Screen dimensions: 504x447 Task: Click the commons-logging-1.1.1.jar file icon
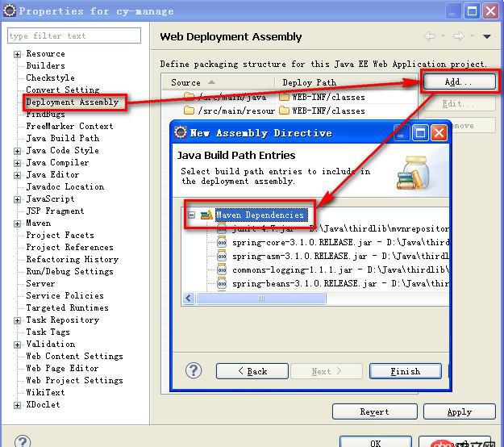point(222,269)
